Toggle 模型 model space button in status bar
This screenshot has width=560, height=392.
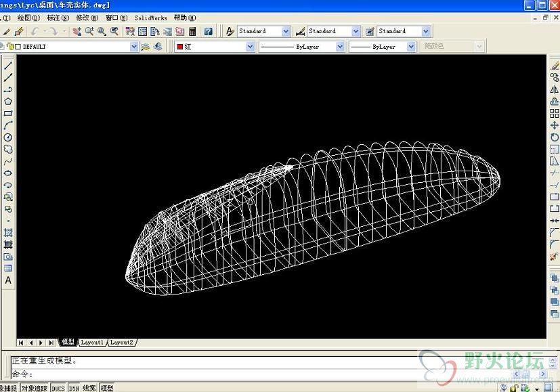coord(107,388)
